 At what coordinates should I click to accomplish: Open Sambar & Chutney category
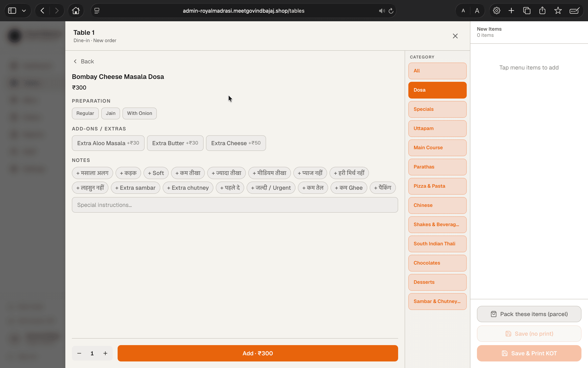(x=437, y=302)
